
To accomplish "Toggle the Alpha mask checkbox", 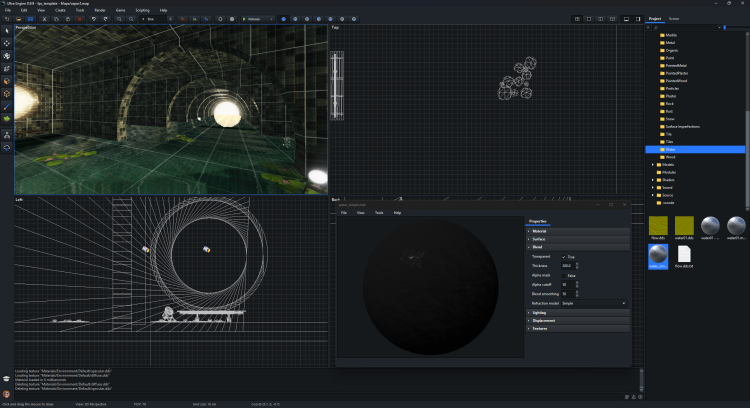I will tap(564, 275).
